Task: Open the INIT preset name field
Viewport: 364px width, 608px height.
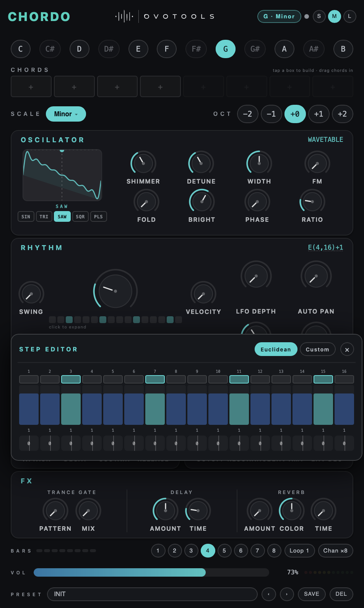Action: pos(152,594)
